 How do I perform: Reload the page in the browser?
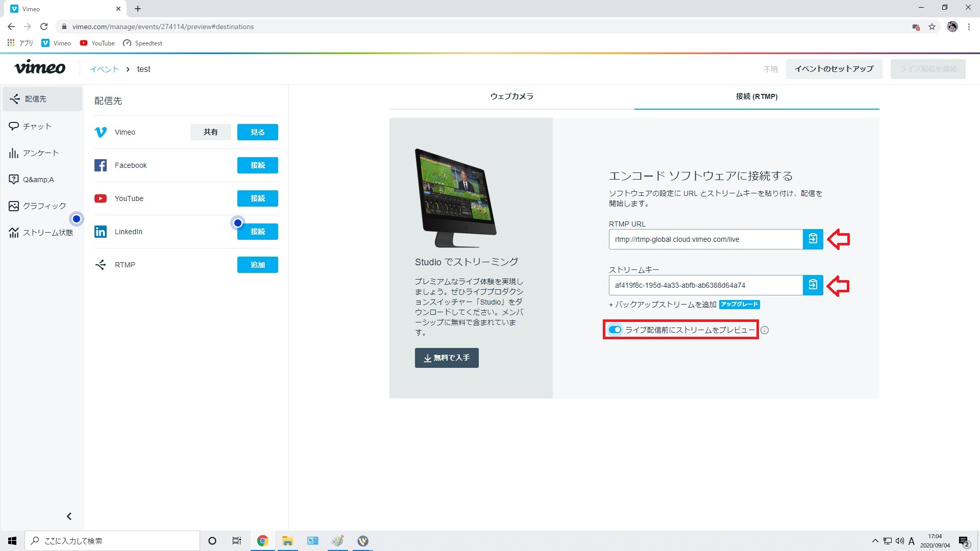tap(44, 27)
